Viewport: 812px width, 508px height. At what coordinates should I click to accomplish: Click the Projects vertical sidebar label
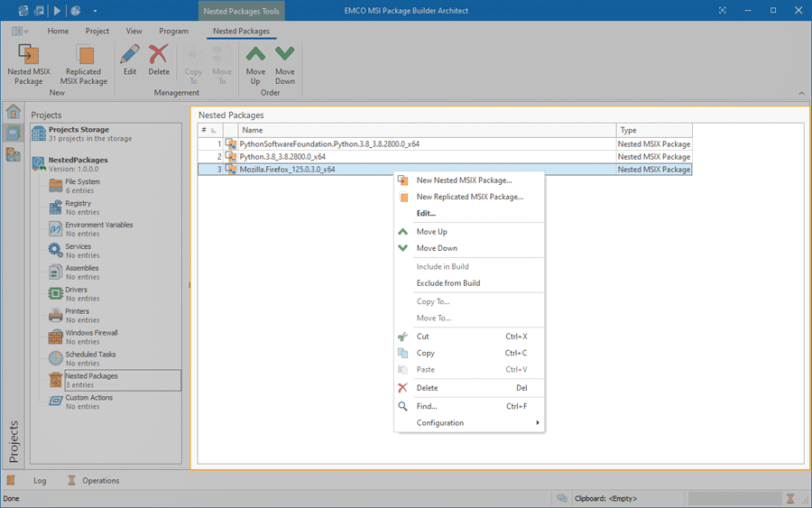pos(14,441)
